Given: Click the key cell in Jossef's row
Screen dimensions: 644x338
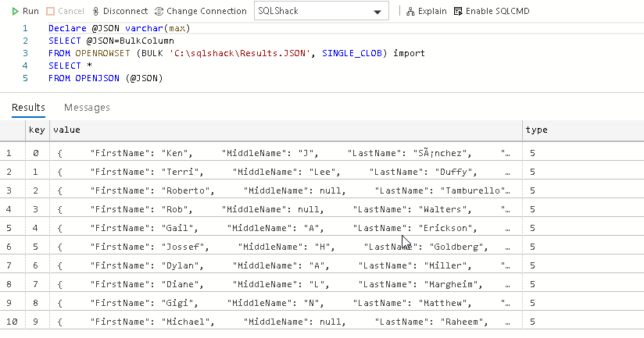Looking at the screenshot, I should pyautogui.click(x=36, y=247).
